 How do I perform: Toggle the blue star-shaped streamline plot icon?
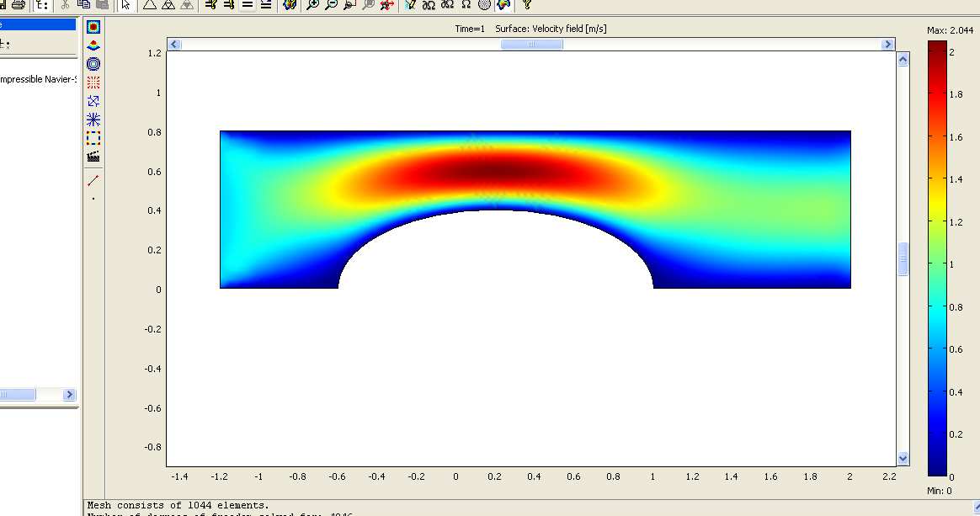[93, 120]
